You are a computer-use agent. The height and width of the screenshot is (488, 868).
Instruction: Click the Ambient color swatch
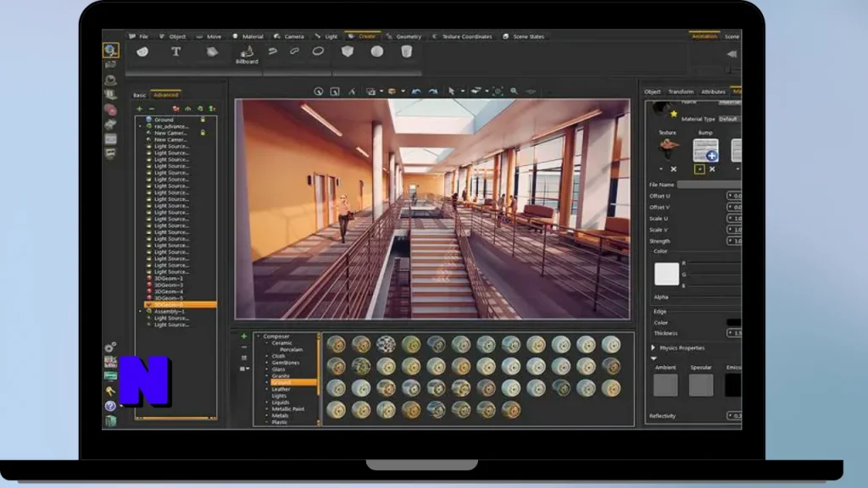click(x=665, y=385)
